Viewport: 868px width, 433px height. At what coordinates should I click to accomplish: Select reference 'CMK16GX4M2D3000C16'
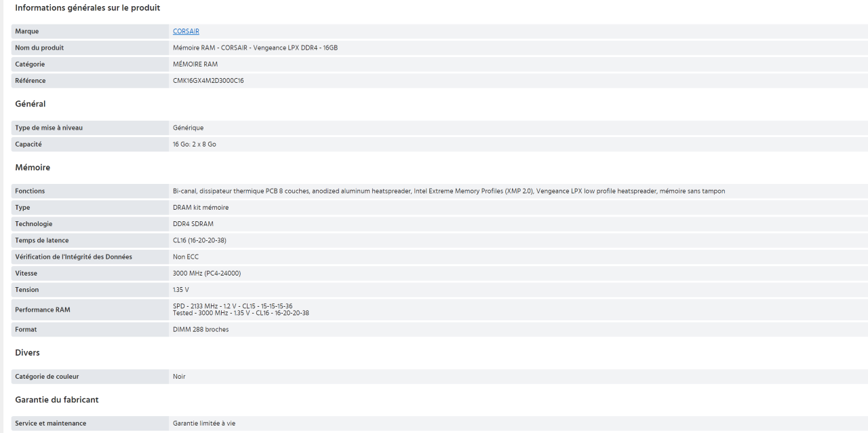coord(208,80)
